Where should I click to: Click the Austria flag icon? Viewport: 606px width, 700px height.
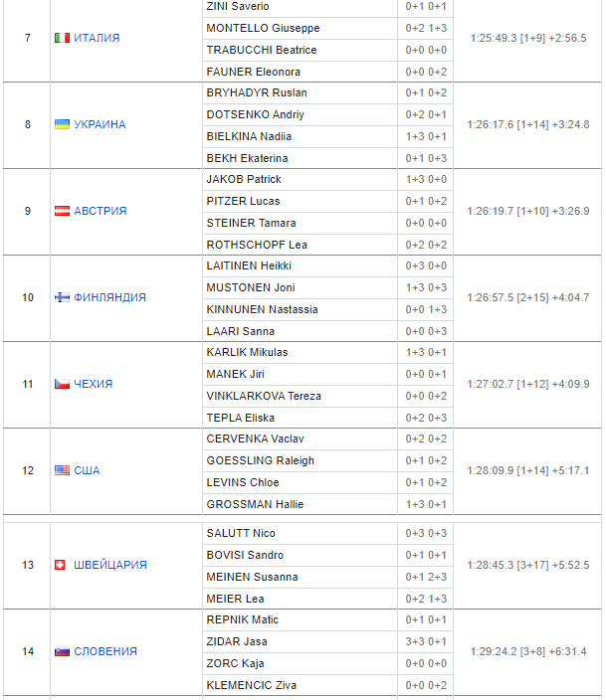(62, 211)
